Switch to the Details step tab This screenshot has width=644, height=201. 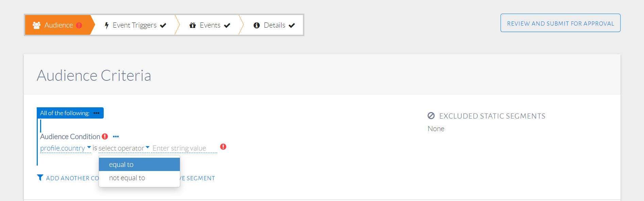(x=274, y=25)
